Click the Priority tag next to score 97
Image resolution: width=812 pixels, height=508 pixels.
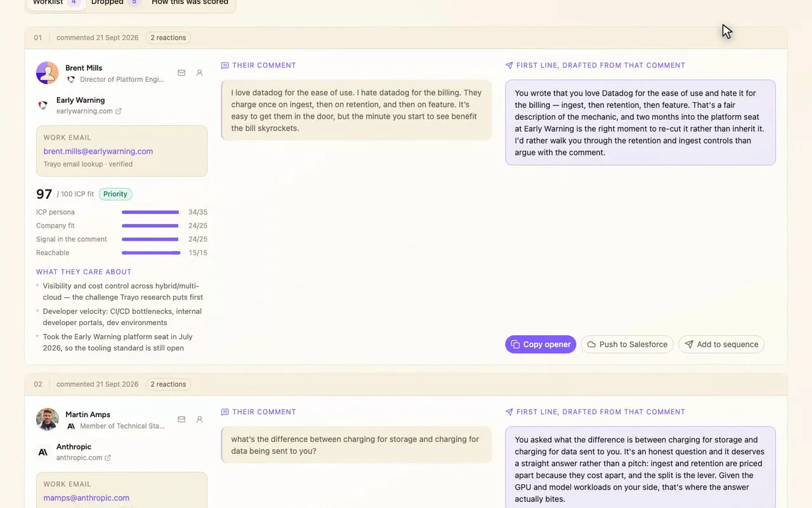tap(115, 194)
